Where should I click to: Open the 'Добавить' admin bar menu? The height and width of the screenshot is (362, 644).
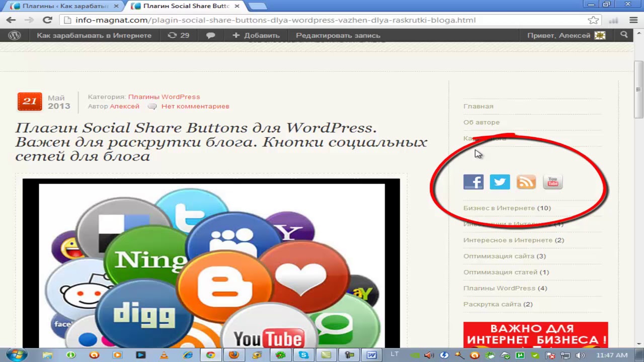[x=256, y=35]
